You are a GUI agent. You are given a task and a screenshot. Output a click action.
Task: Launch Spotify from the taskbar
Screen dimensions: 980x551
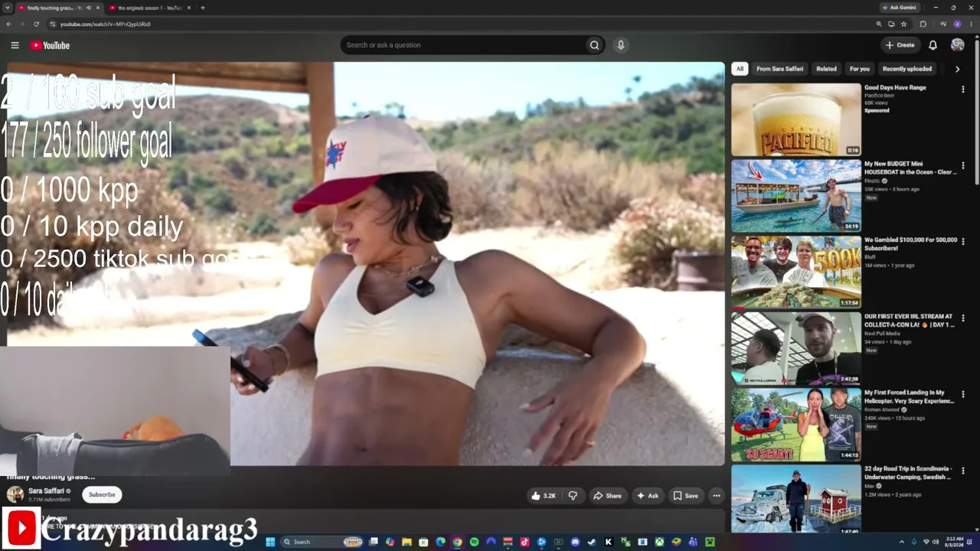pyautogui.click(x=474, y=542)
